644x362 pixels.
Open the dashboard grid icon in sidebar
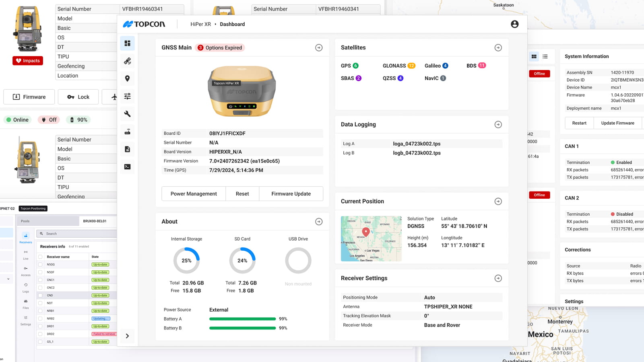[127, 43]
